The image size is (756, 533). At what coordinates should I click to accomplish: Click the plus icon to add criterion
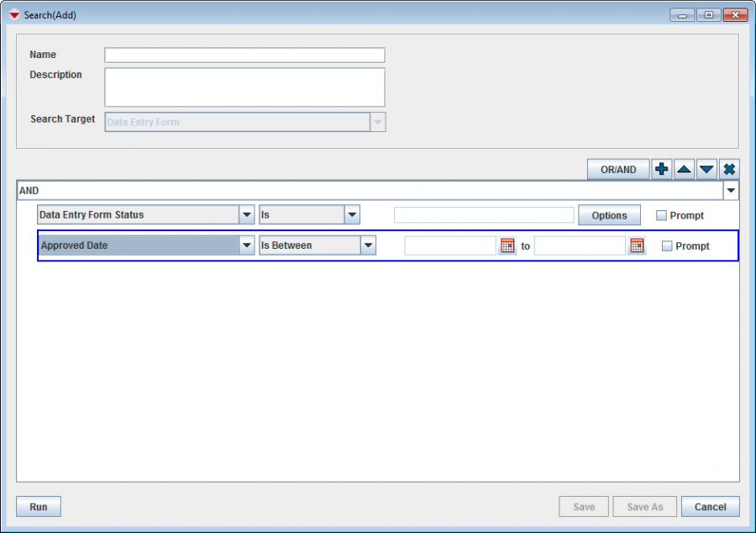(x=662, y=170)
